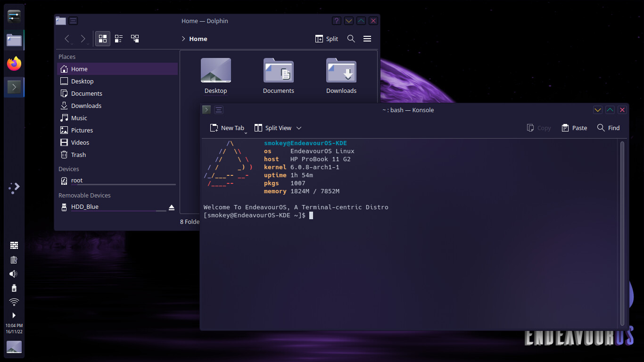Open the removable device notifier tray icon
Image resolution: width=644 pixels, height=362 pixels.
pyautogui.click(x=14, y=288)
